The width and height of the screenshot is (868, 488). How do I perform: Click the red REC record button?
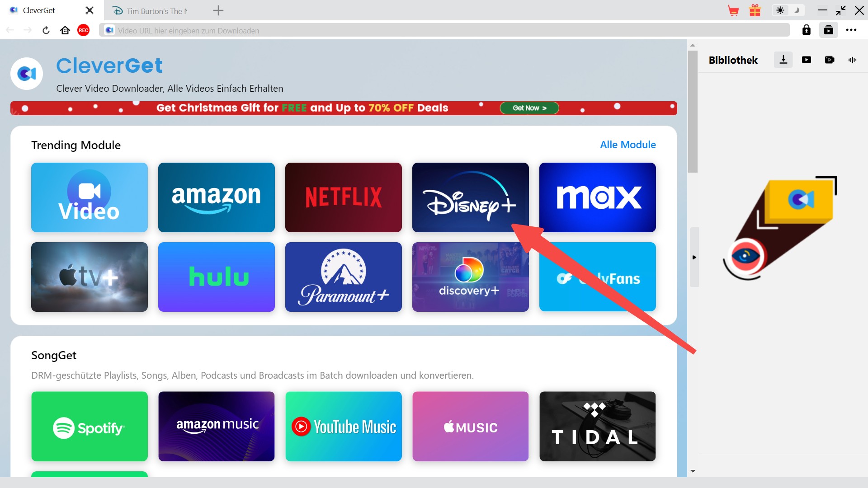(84, 30)
